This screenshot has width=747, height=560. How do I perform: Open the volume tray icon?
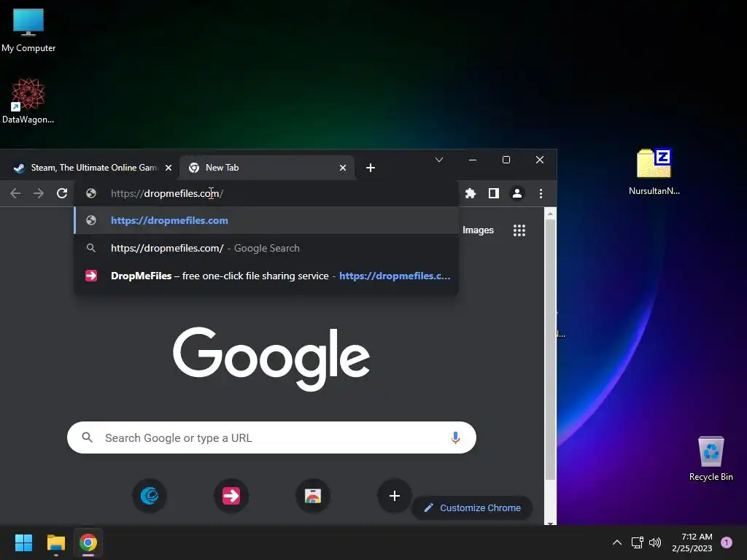(x=655, y=542)
